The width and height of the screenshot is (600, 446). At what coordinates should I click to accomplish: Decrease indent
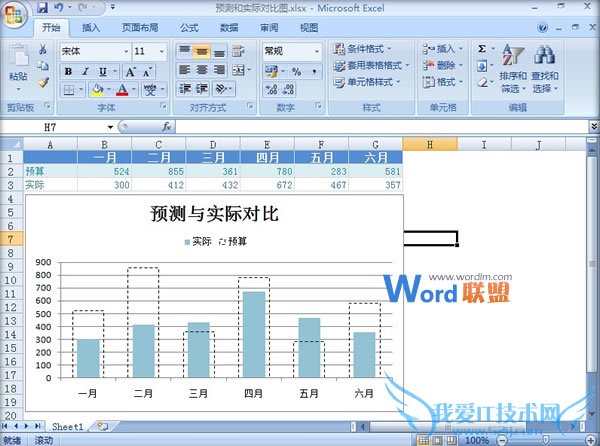[x=184, y=89]
